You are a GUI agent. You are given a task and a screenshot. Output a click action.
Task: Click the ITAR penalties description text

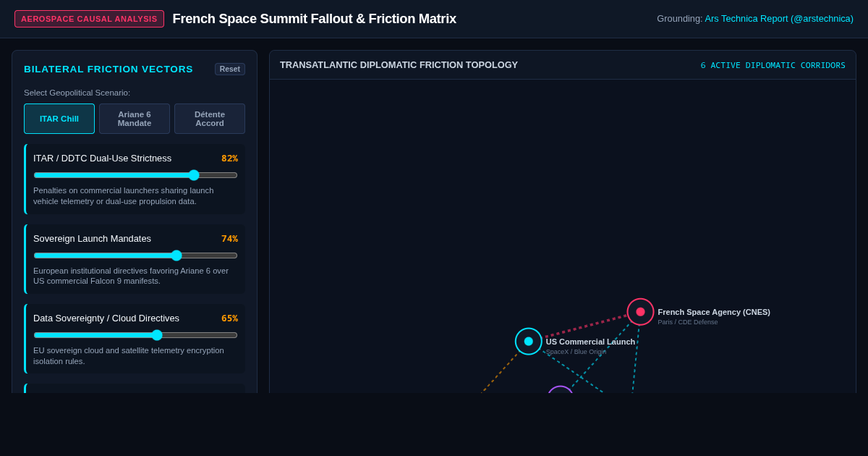coord(124,196)
